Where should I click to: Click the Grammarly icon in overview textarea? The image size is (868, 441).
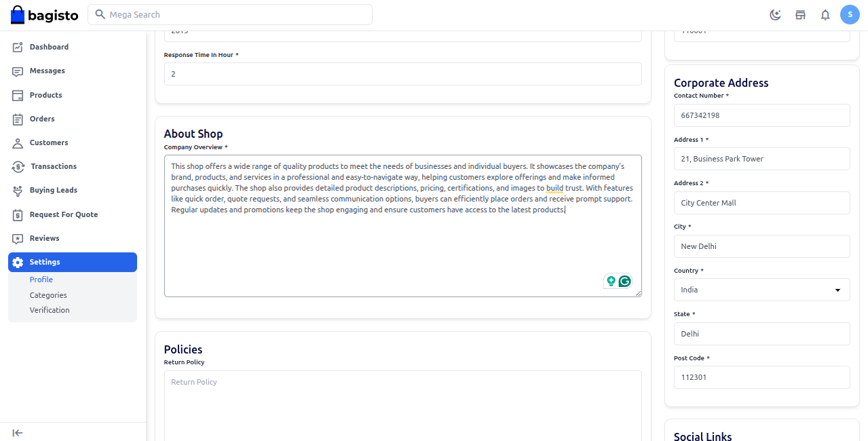pos(625,281)
